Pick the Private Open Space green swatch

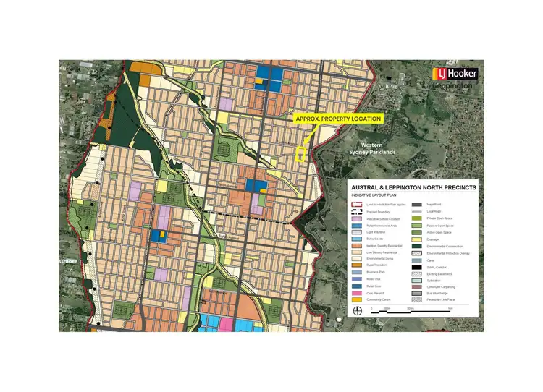point(417,218)
